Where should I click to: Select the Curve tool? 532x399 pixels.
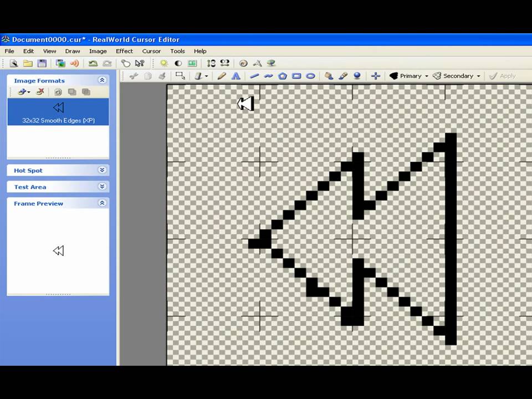click(268, 76)
